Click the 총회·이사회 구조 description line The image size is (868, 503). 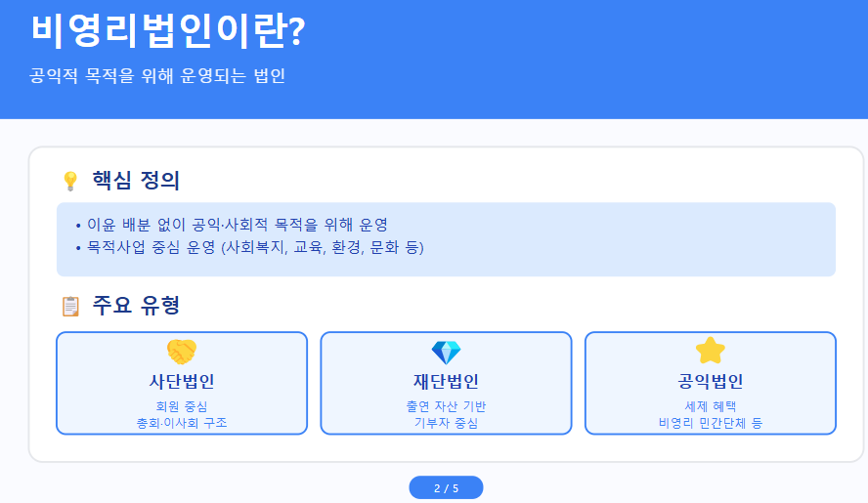(x=182, y=423)
